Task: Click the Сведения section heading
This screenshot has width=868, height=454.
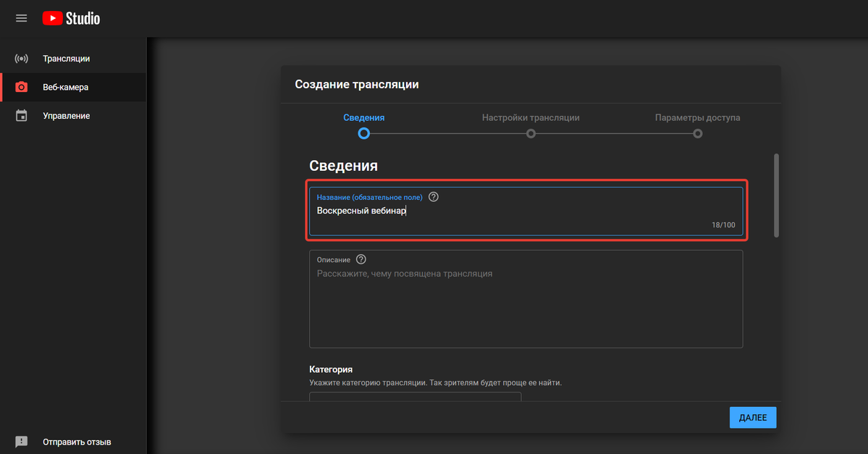Action: point(343,166)
